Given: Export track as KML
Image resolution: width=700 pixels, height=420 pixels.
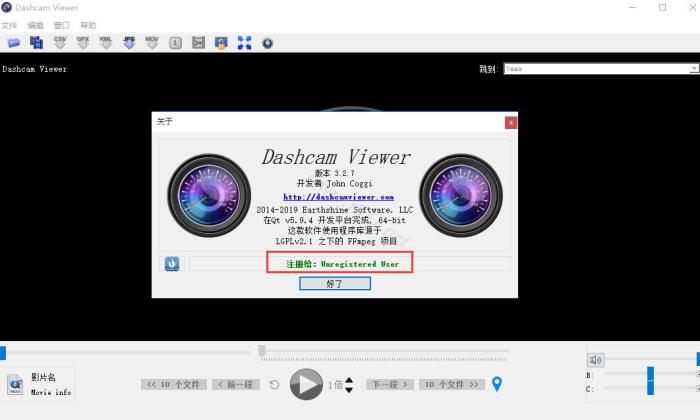Looking at the screenshot, I should coord(106,43).
